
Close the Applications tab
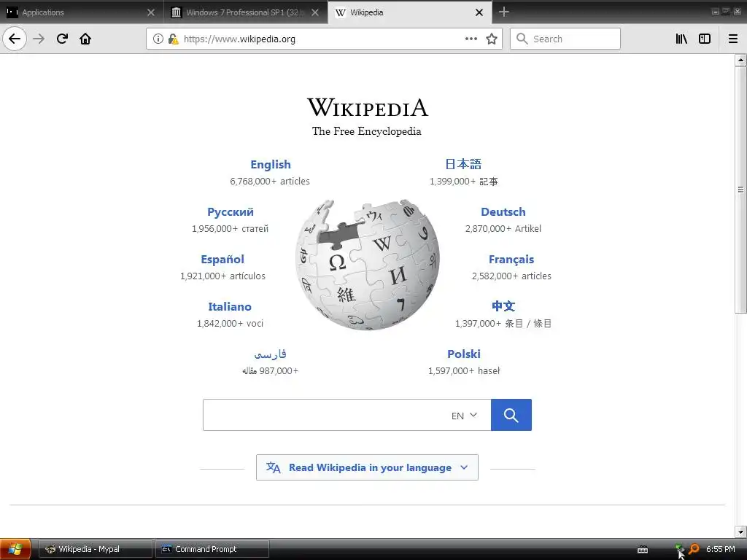tap(151, 12)
